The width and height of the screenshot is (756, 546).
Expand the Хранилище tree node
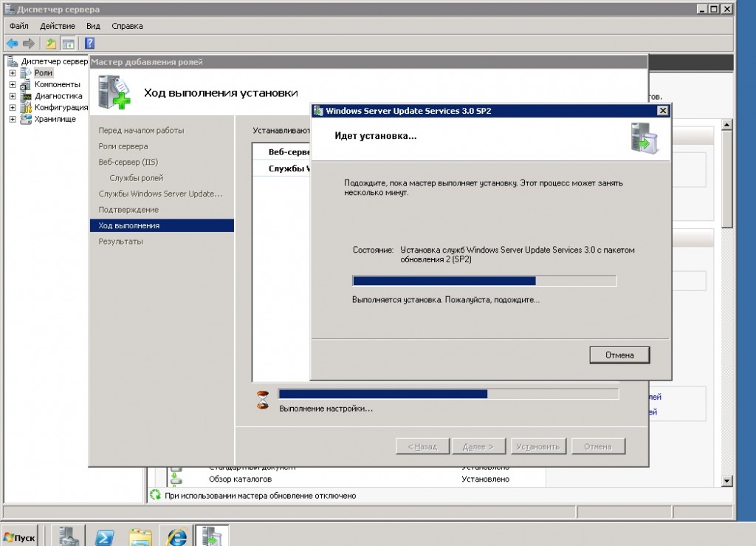[13, 119]
